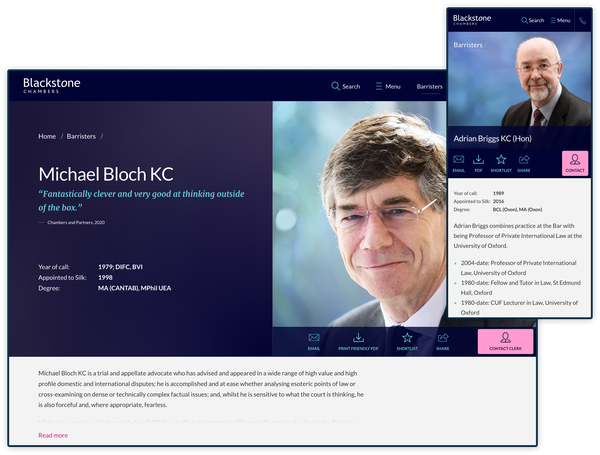Click Michael Bloch's portrait photo

(359, 214)
